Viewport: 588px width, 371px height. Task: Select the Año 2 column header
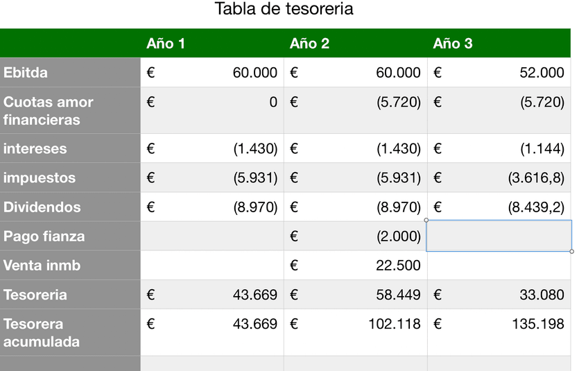(x=309, y=44)
